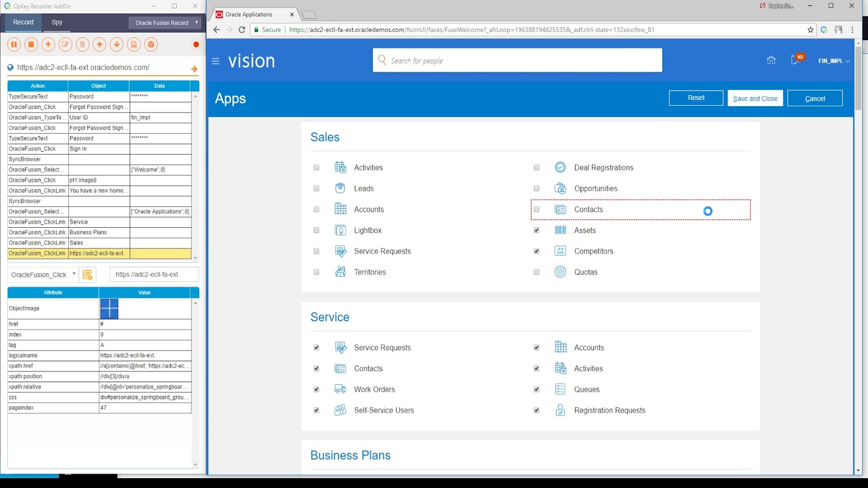Open the hamburger navigator menu
Screen dimensions: 868x488
click(x=215, y=61)
